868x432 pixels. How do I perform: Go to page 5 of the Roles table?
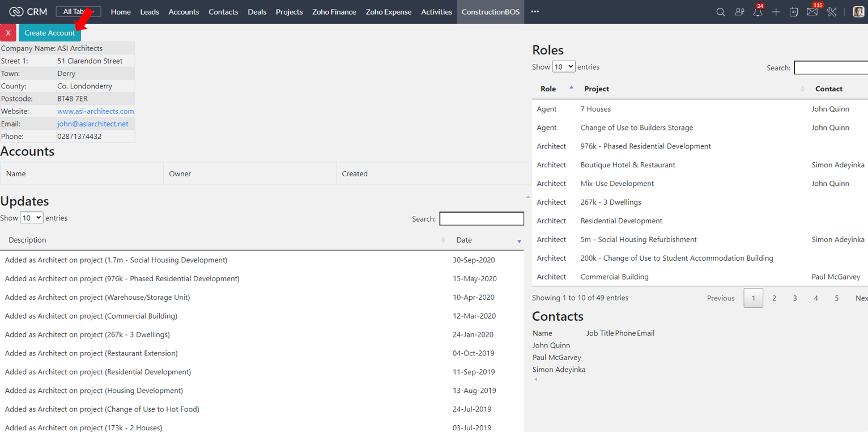[x=836, y=298]
